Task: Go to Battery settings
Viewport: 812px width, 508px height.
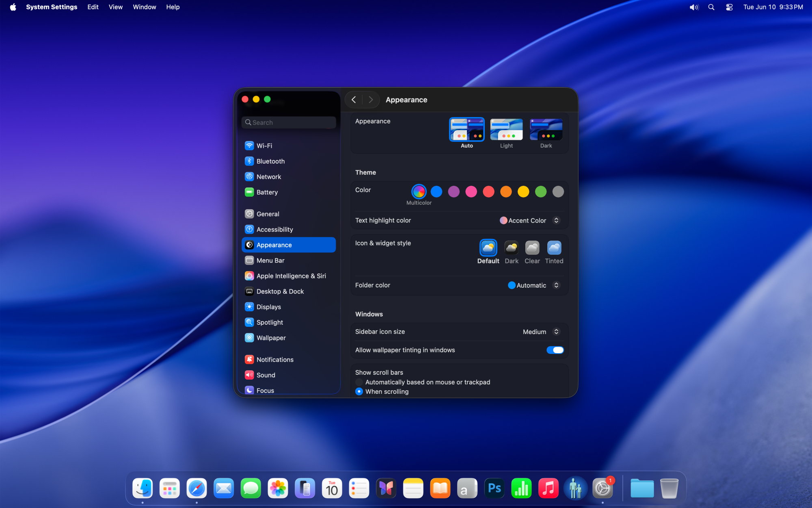Action: [288, 192]
